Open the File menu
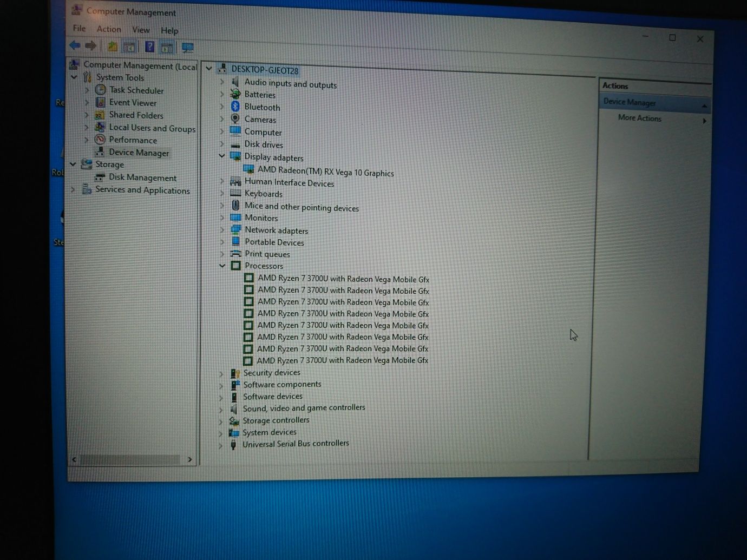This screenshot has width=747, height=560. (80, 28)
